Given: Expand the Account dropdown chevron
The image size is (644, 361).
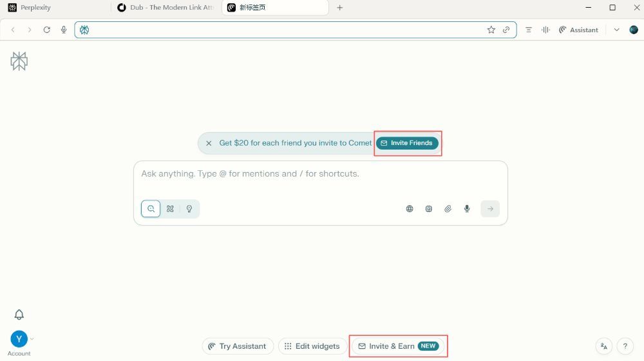Looking at the screenshot, I should 32,338.
